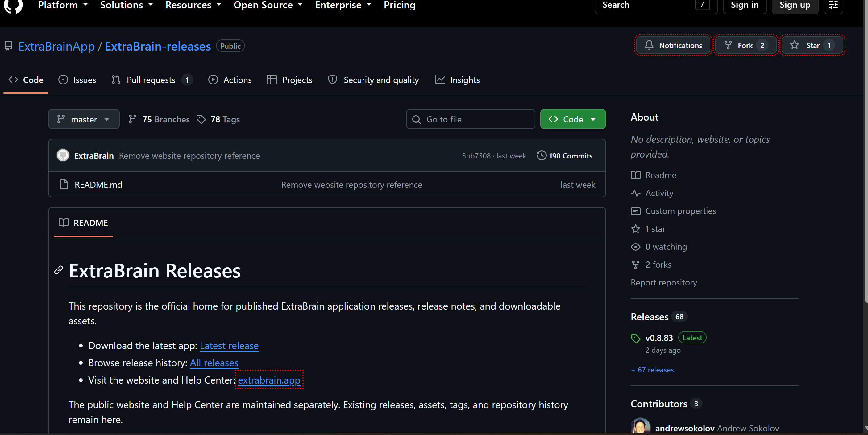Expand the Platform menu
868x435 pixels.
tap(63, 5)
